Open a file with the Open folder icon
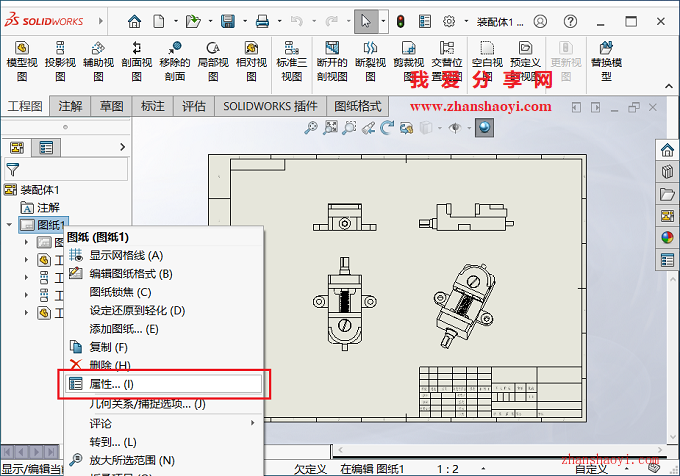This screenshot has width=680, height=476. pyautogui.click(x=193, y=21)
